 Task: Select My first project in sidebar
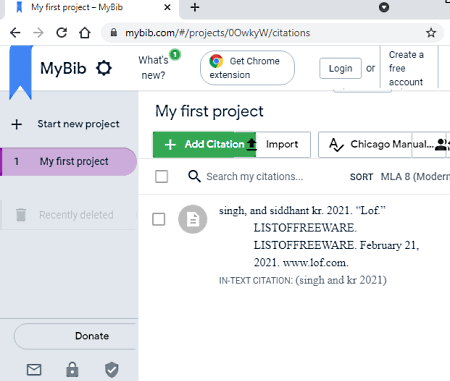click(68, 162)
